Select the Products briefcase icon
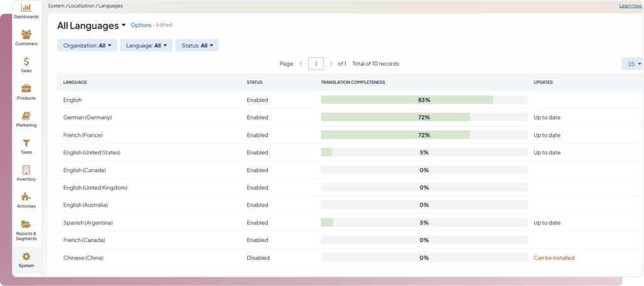Viewport: 644px width, 286px height. [26, 89]
